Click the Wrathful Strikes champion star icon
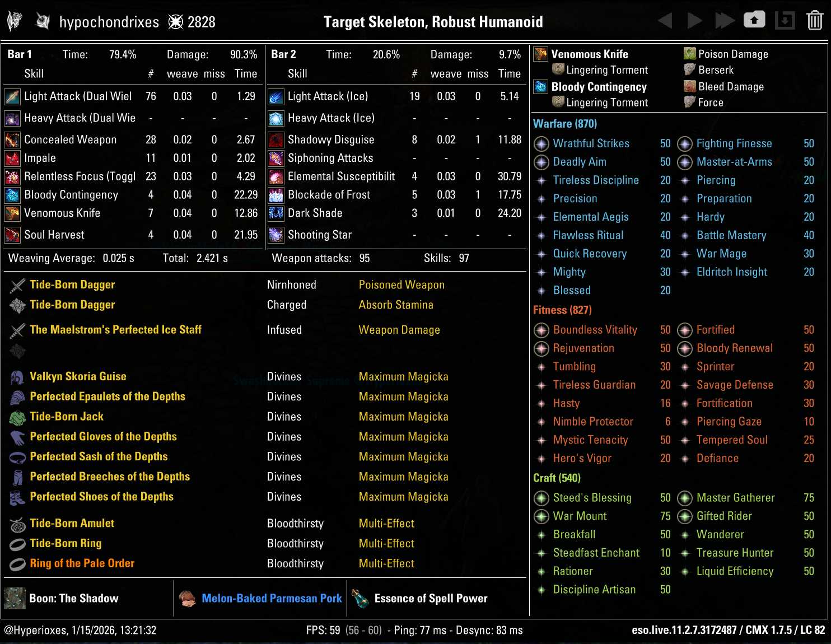831x644 pixels. tap(541, 144)
